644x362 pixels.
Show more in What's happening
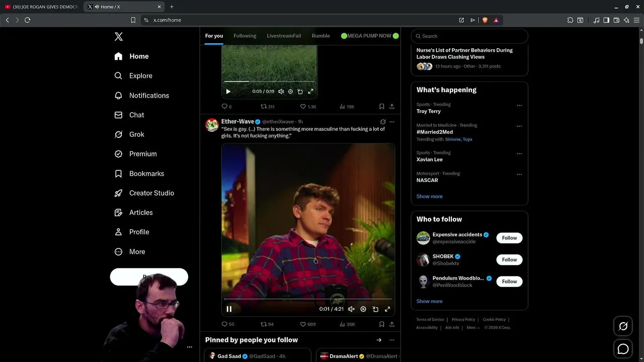429,197
